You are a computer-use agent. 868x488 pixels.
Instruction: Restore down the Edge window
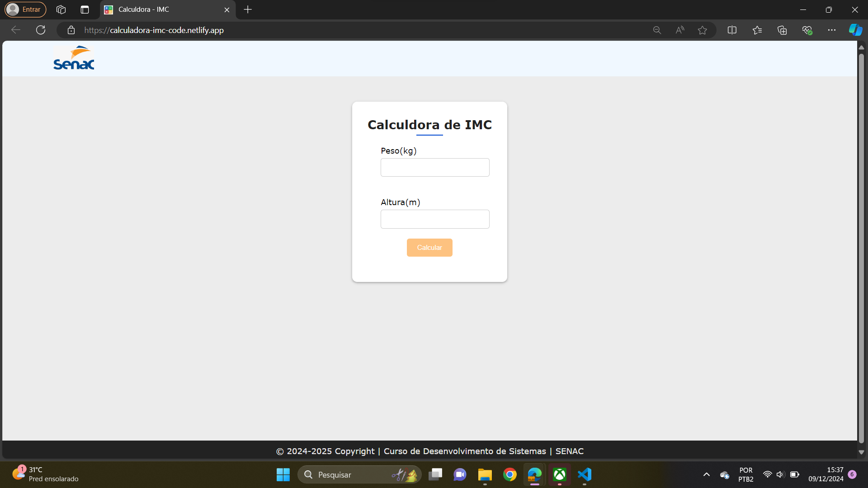[829, 9]
